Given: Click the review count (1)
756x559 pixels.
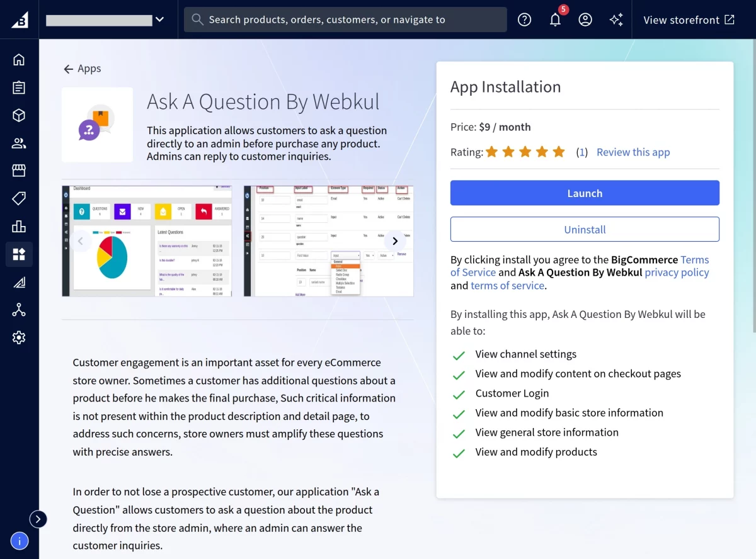Looking at the screenshot, I should pyautogui.click(x=582, y=152).
